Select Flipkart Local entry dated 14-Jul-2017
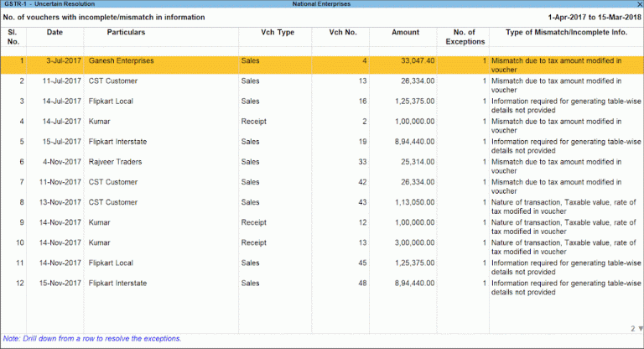644x349 pixels. 322,105
